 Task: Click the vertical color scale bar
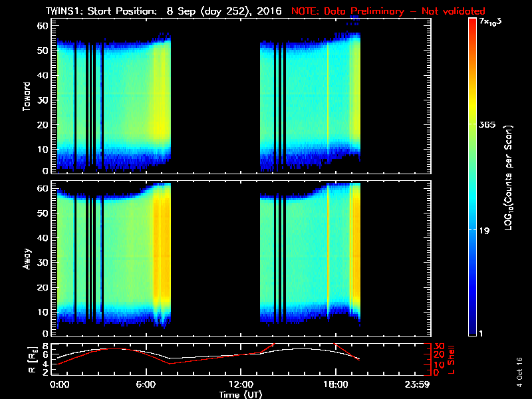(x=473, y=177)
